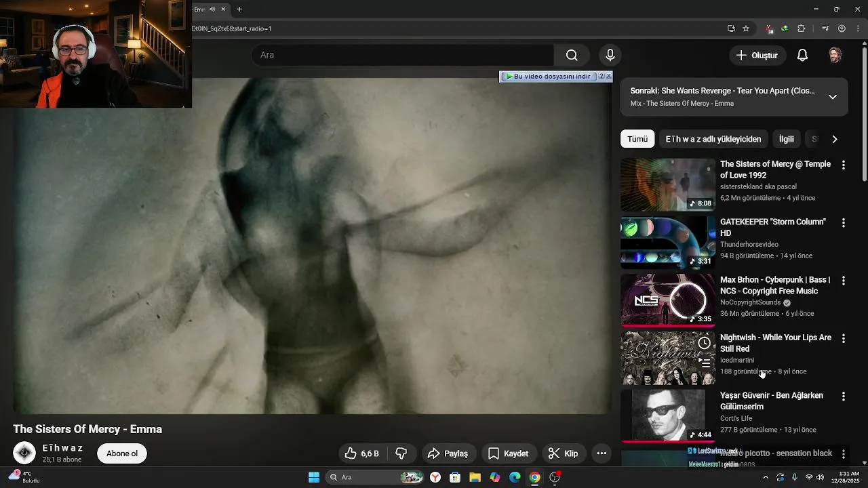Screen dimensions: 868x488
Task: Open sisterstekland aka pascal channel link
Action: [758, 186]
